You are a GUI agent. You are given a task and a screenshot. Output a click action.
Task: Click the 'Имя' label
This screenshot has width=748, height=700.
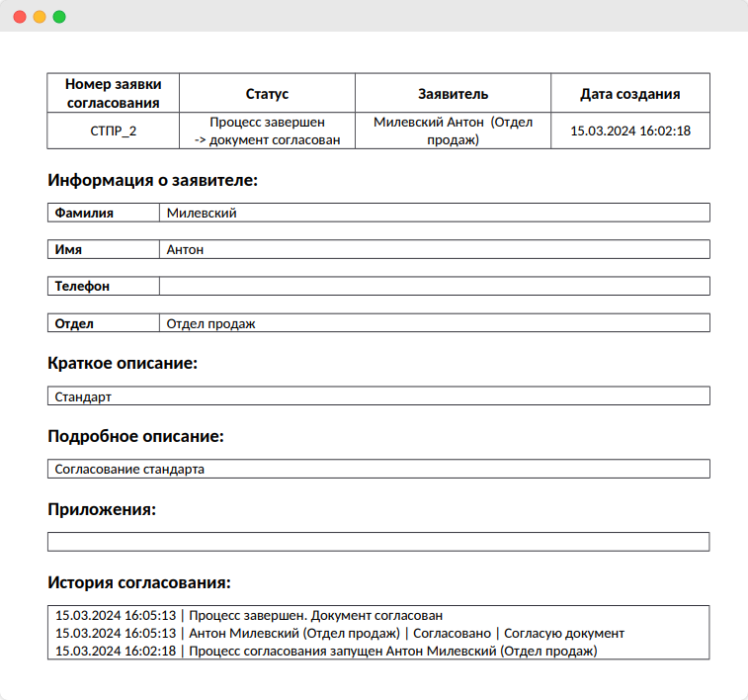(104, 249)
